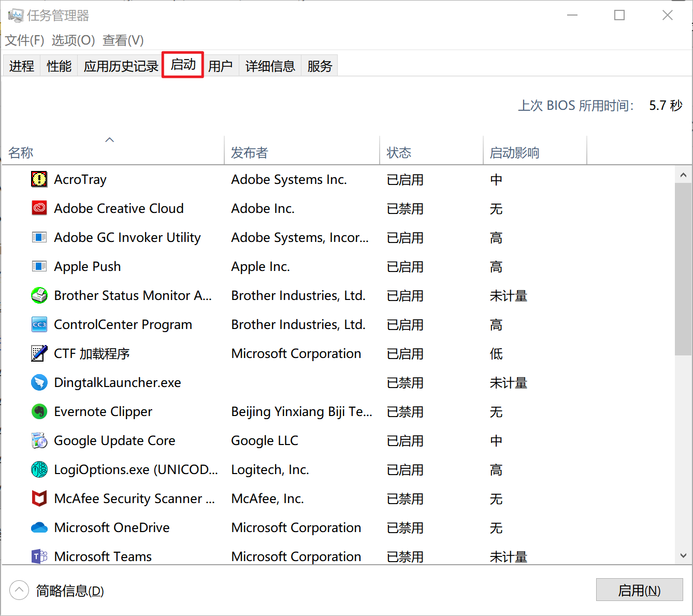693x616 pixels.
Task: Open the 详细信息 tab
Action: [270, 66]
